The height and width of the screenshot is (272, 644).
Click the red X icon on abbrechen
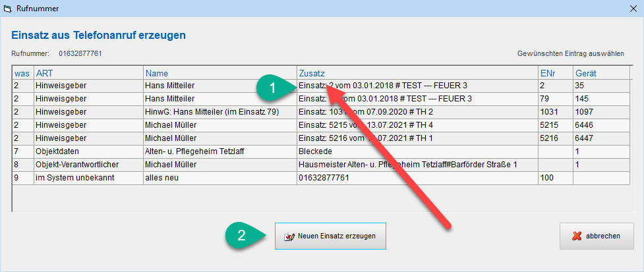coord(577,236)
